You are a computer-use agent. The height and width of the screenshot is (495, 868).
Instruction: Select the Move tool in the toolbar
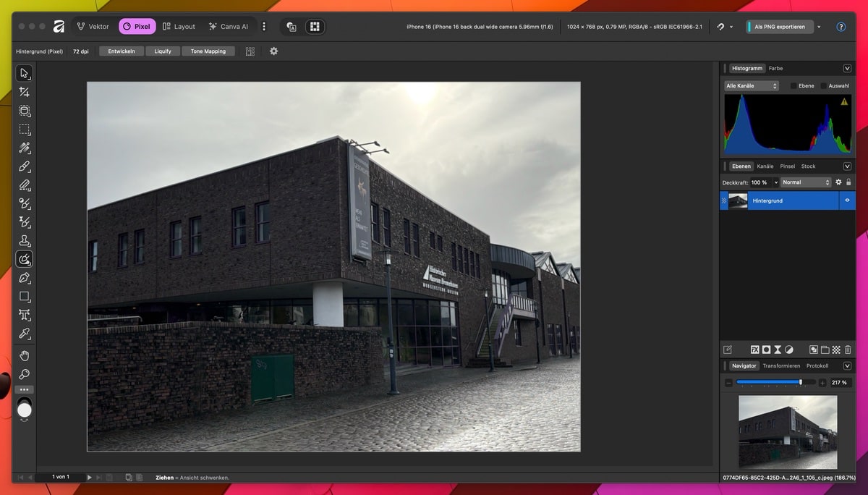[25, 73]
